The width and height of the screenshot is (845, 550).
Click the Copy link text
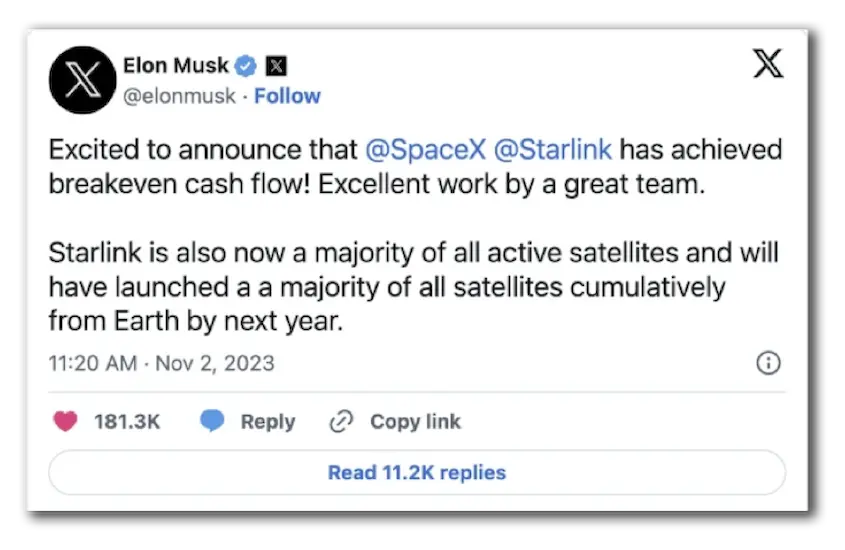[x=415, y=422]
